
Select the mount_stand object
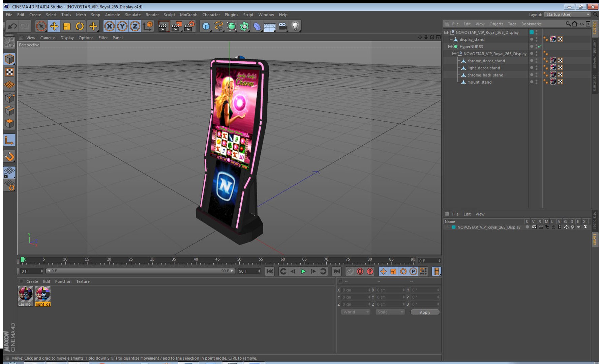(x=479, y=82)
